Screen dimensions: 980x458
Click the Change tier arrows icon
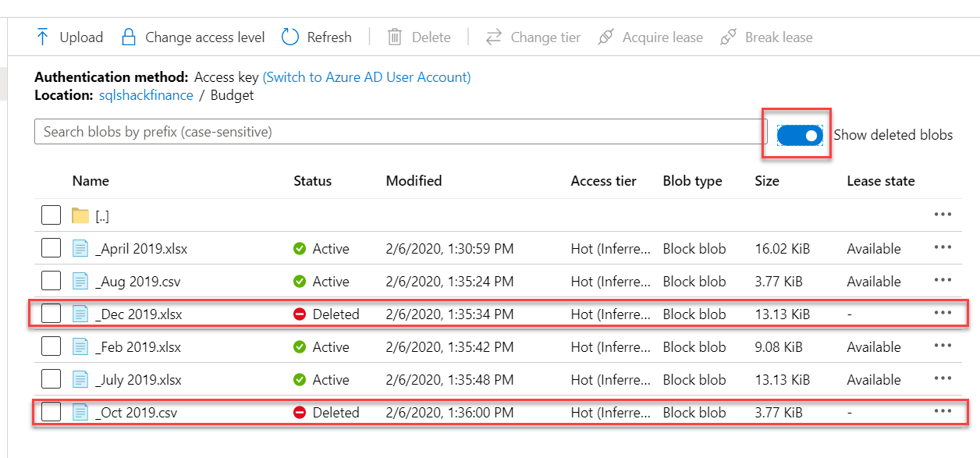click(494, 37)
